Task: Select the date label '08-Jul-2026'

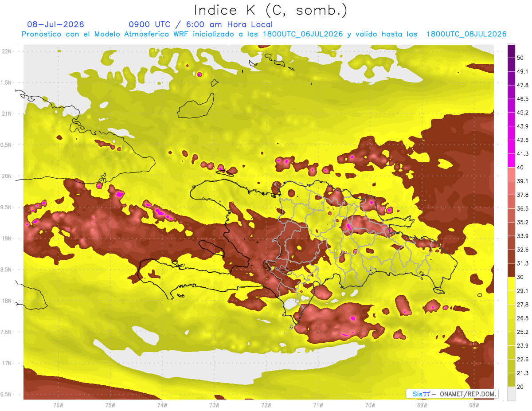Action: (55, 24)
